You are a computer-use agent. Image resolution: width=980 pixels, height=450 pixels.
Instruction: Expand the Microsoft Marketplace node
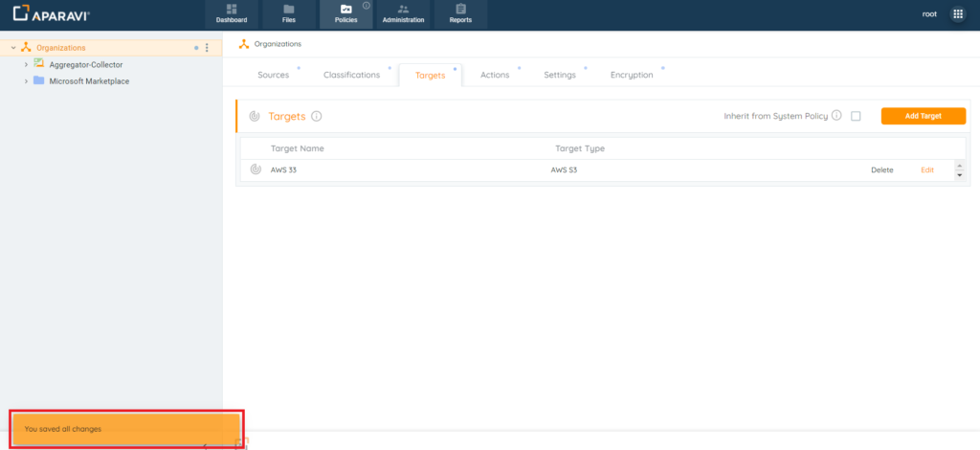point(26,81)
